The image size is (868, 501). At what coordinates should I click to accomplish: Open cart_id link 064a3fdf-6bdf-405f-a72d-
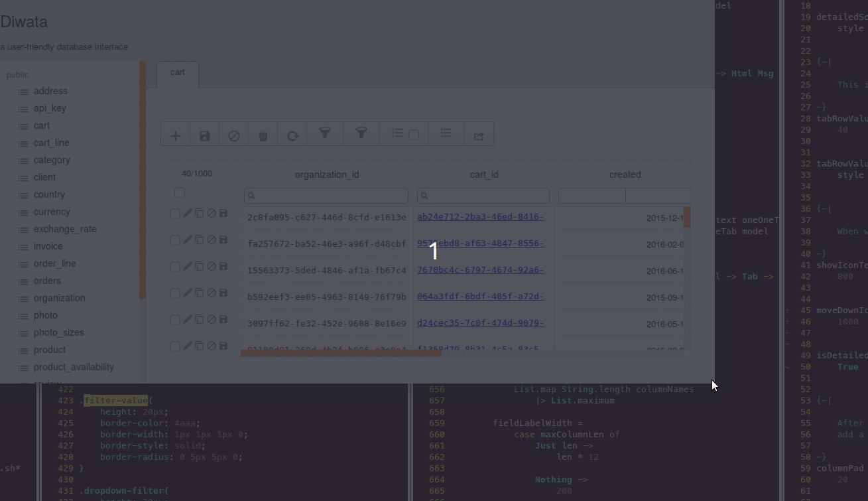tap(480, 297)
